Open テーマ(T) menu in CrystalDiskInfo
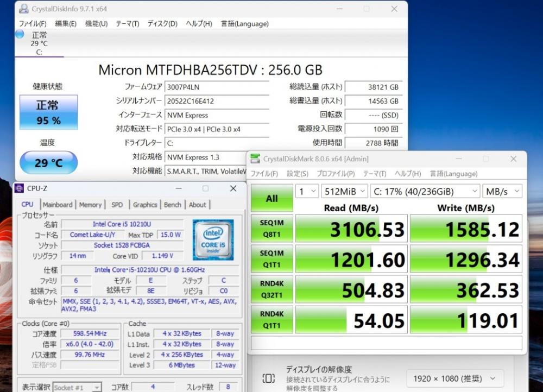 pos(128,23)
